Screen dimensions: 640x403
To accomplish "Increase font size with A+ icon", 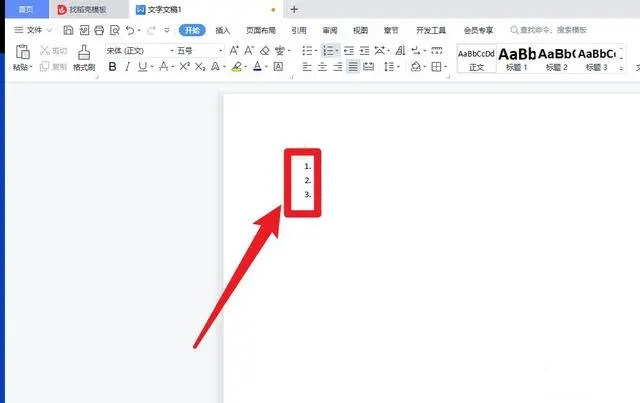I will [234, 50].
